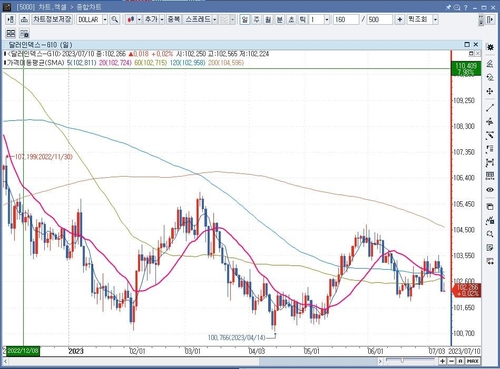Select the 초 second period toggle

[x=291, y=20]
